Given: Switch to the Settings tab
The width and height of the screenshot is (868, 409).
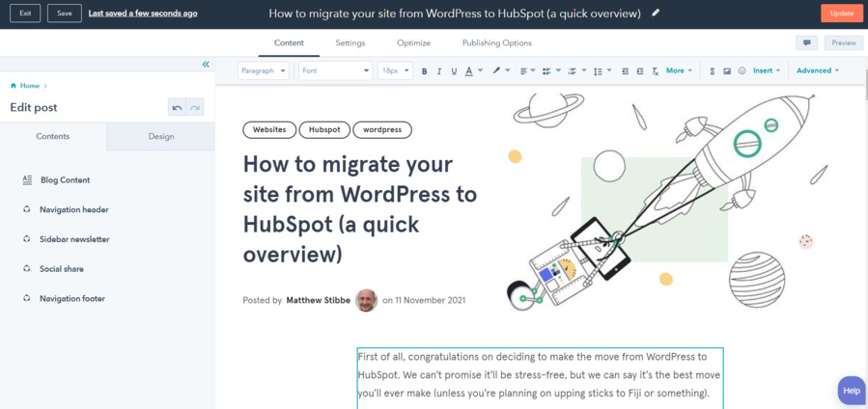Looking at the screenshot, I should [350, 42].
